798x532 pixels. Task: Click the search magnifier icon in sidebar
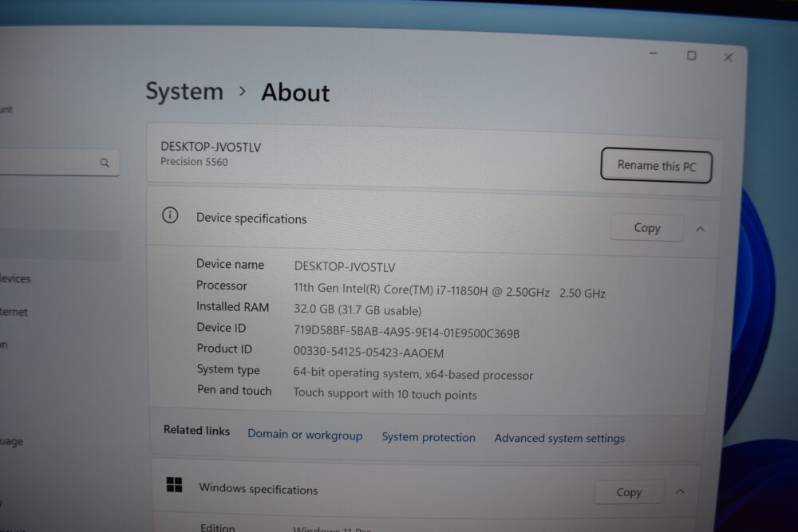pos(105,163)
